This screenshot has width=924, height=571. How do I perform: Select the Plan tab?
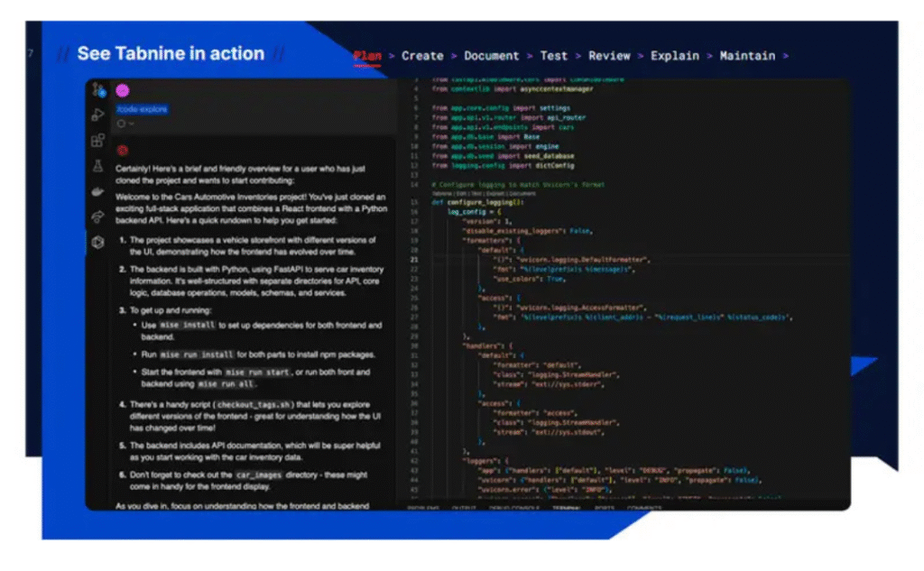tap(367, 56)
